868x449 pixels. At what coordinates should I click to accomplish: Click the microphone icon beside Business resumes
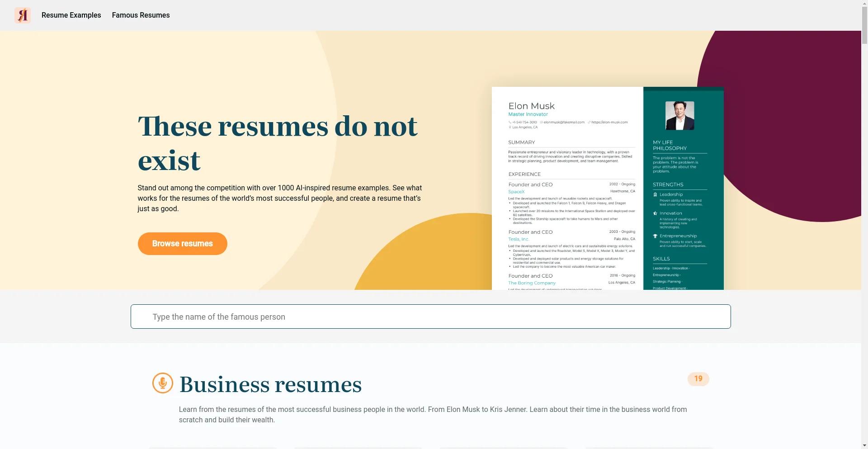coord(163,383)
